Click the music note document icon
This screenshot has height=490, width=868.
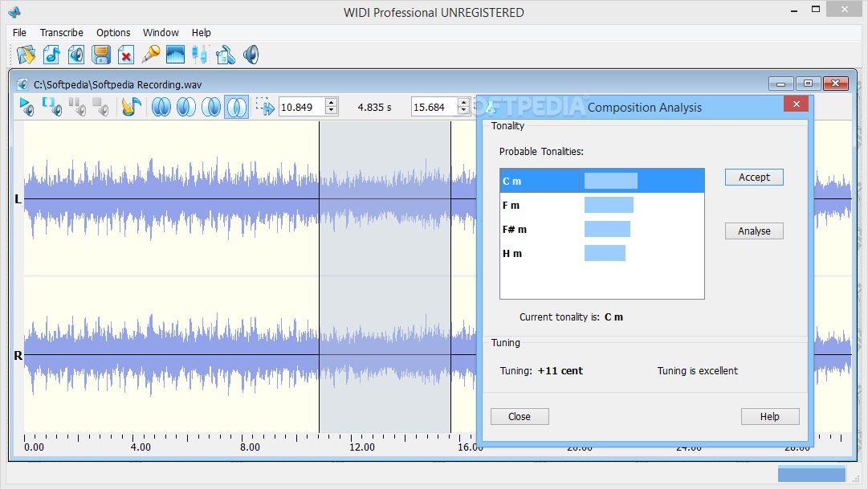[x=51, y=55]
